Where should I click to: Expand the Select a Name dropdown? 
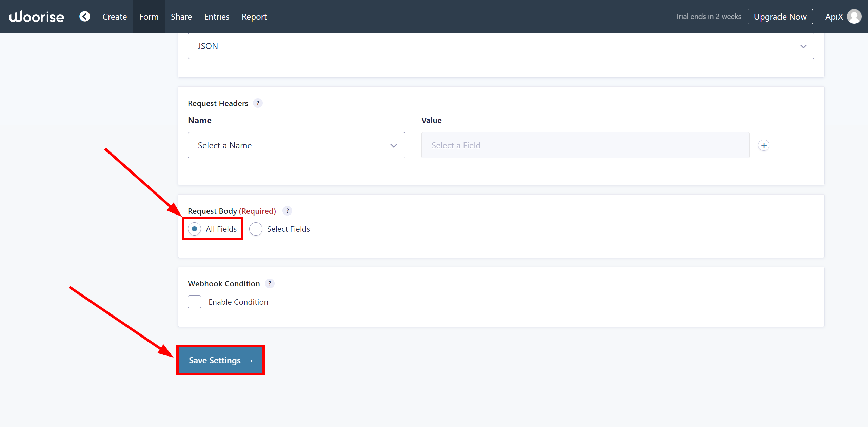tap(297, 145)
